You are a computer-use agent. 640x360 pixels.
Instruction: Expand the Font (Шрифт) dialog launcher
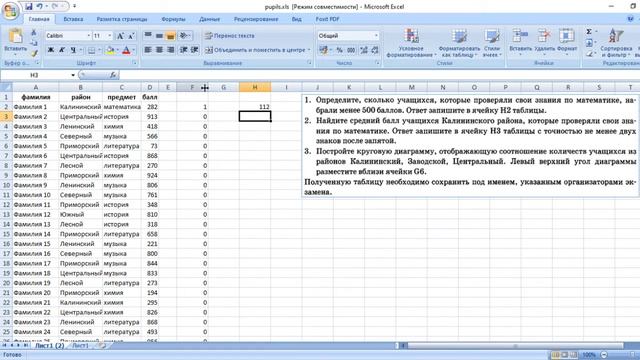134,63
